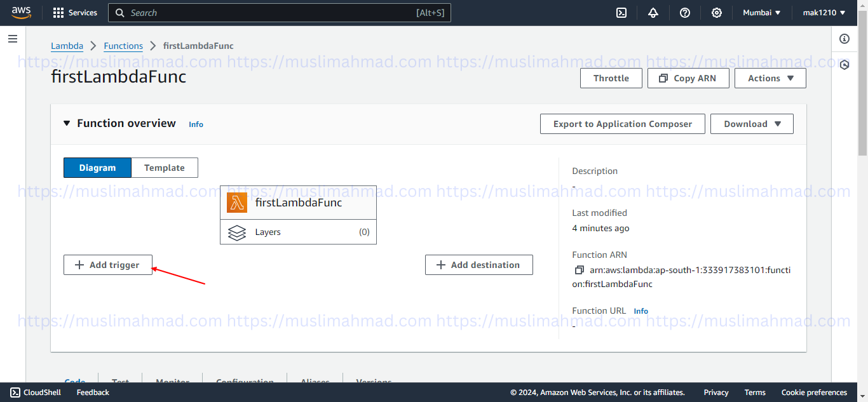Collapse the Function overview section

tap(67, 123)
